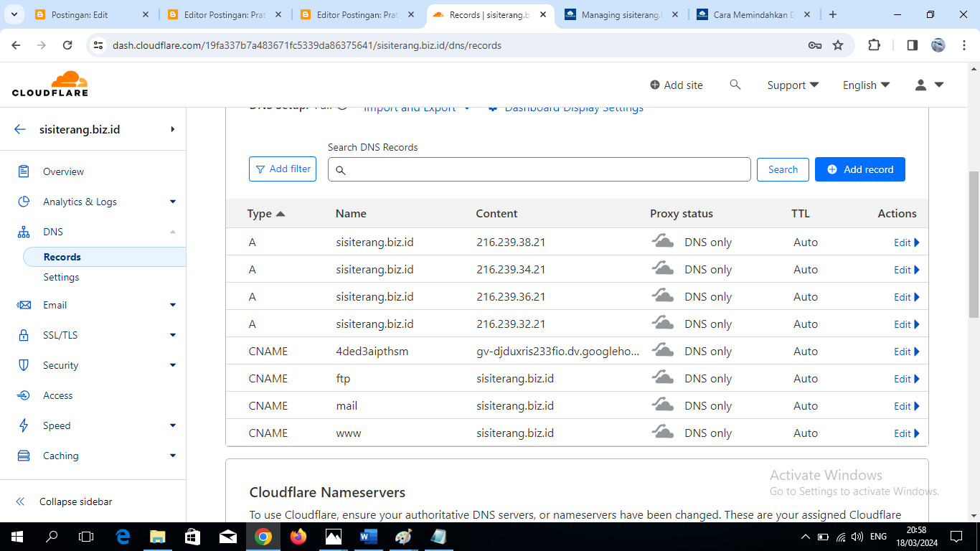Open the user account profile icon
This screenshot has height=551, width=980.
pos(921,85)
